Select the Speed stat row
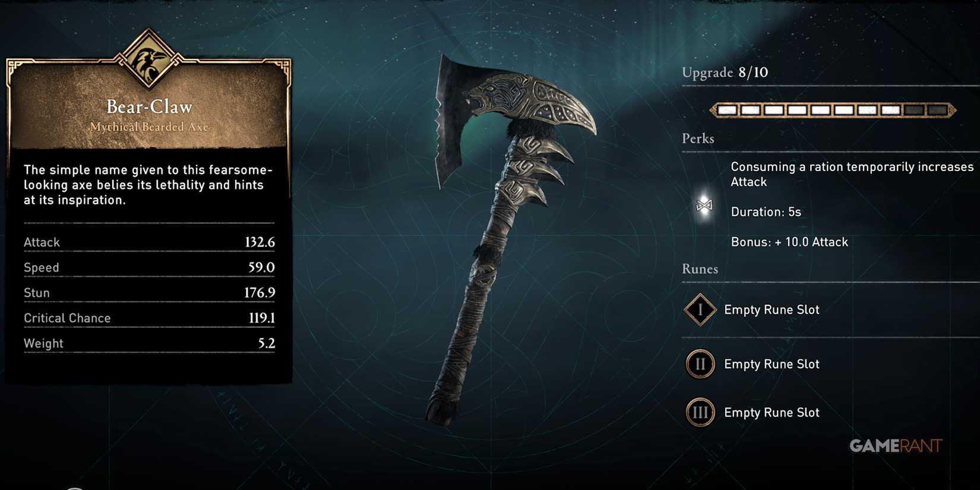 click(149, 267)
